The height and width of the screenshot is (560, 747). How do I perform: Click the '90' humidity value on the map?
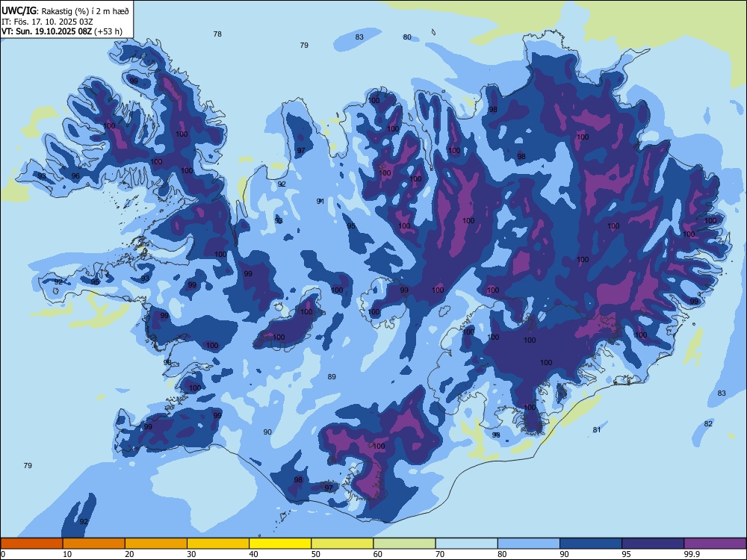(267, 432)
